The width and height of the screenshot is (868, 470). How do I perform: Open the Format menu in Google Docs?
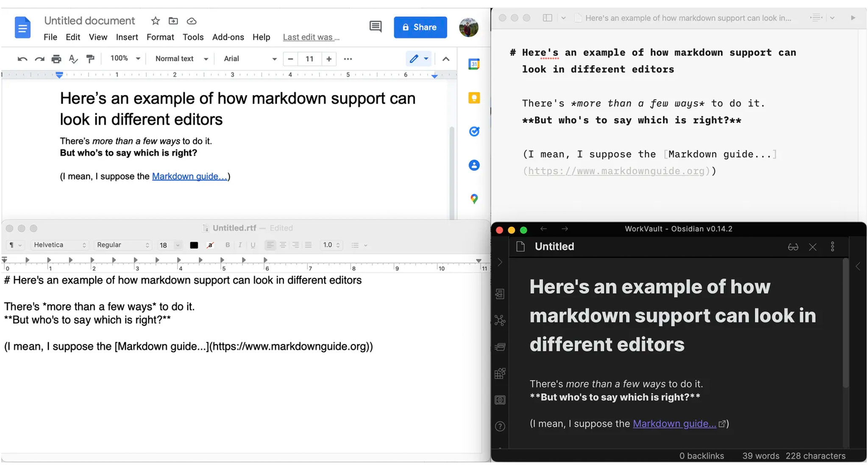pos(160,37)
